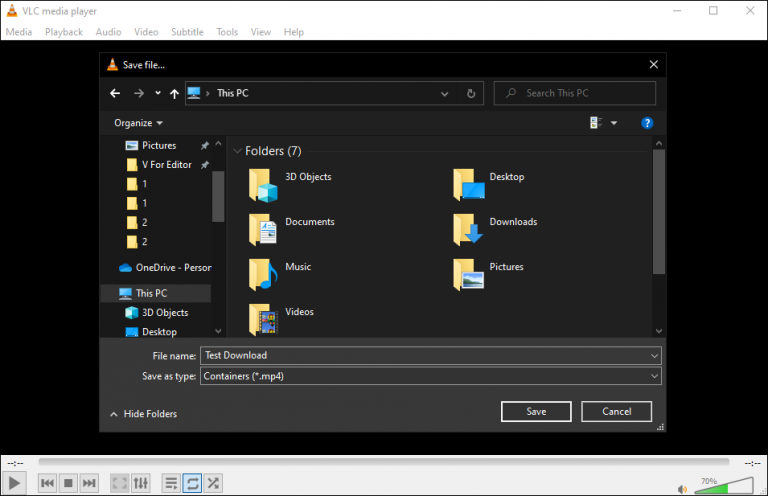Screen dimensions: 768x496
Task: Click the Save button
Action: click(536, 411)
